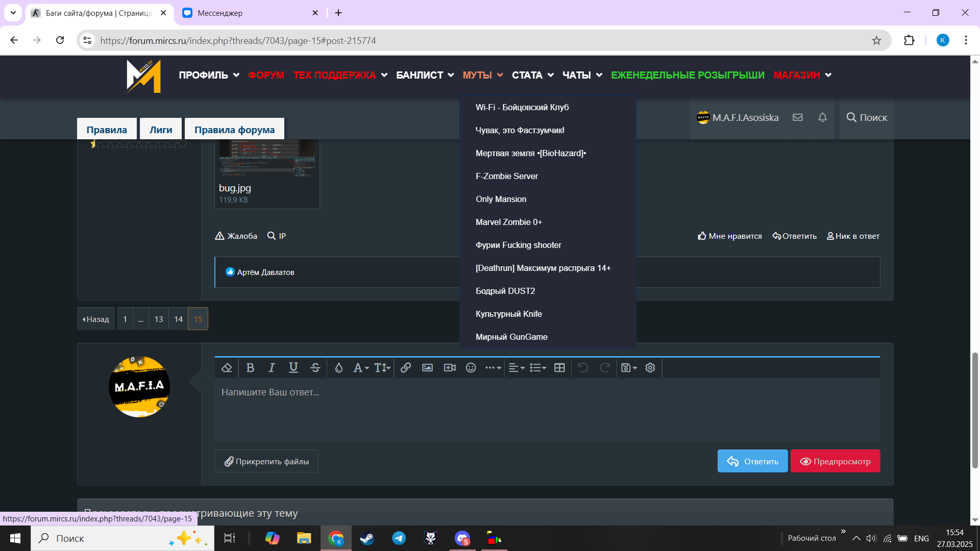Image resolution: width=980 pixels, height=551 pixels.
Task: Open the font family dropdown
Action: coord(361,368)
